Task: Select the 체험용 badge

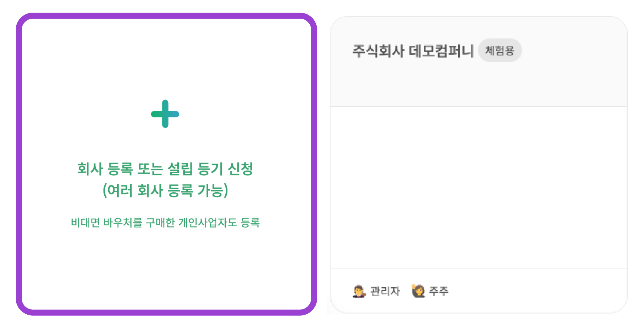Action: (500, 50)
